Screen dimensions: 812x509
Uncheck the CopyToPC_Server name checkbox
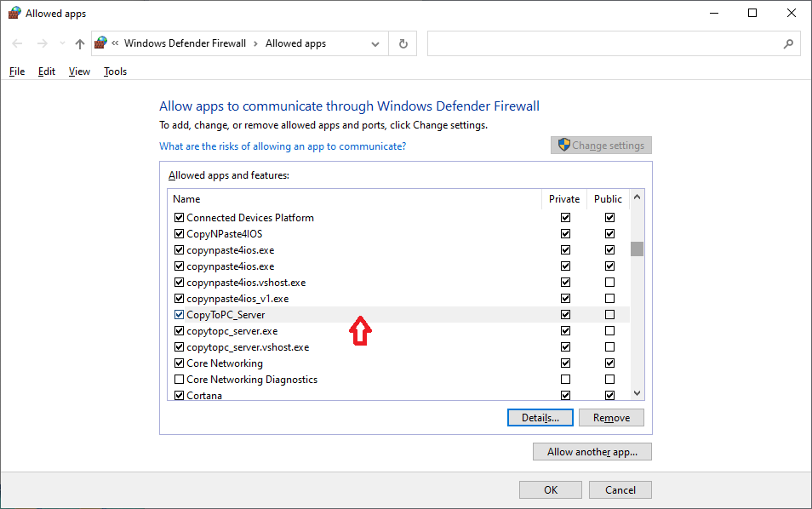tap(180, 314)
